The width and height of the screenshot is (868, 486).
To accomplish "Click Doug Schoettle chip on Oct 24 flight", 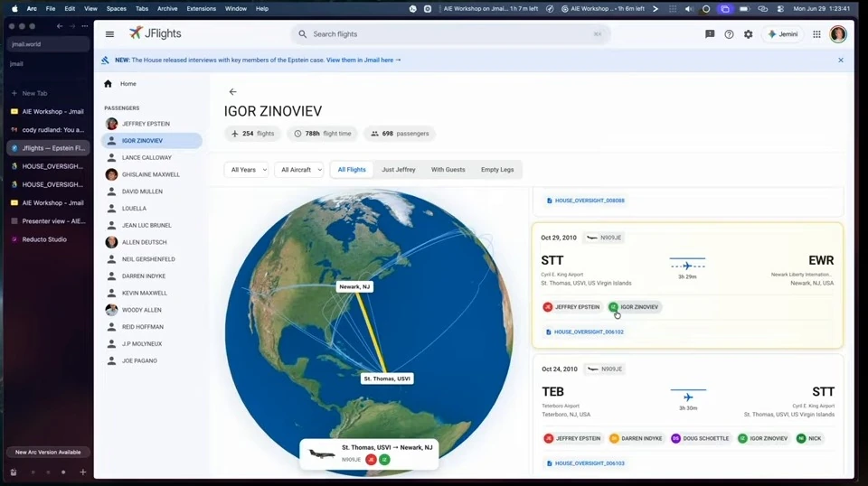I will [x=700, y=438].
